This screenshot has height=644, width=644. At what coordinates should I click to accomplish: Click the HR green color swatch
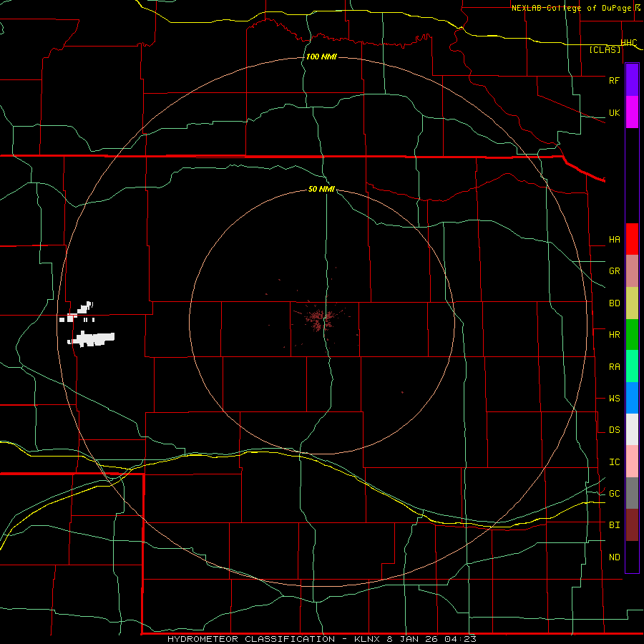[x=632, y=335]
